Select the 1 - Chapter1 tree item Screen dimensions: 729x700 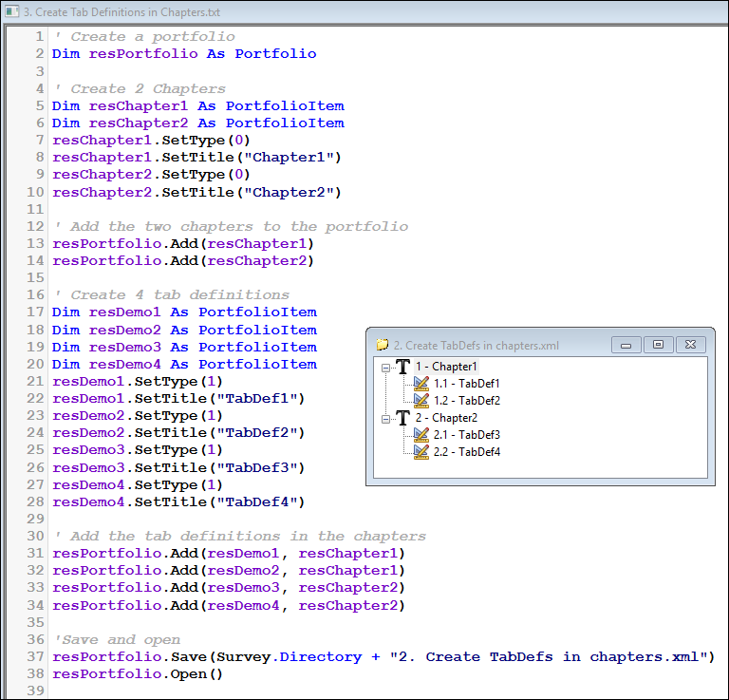coord(446,367)
